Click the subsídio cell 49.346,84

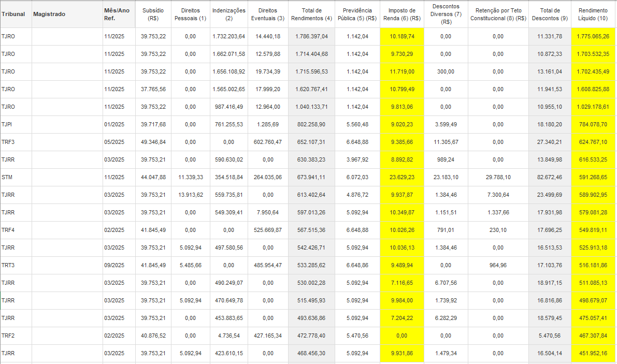153,142
